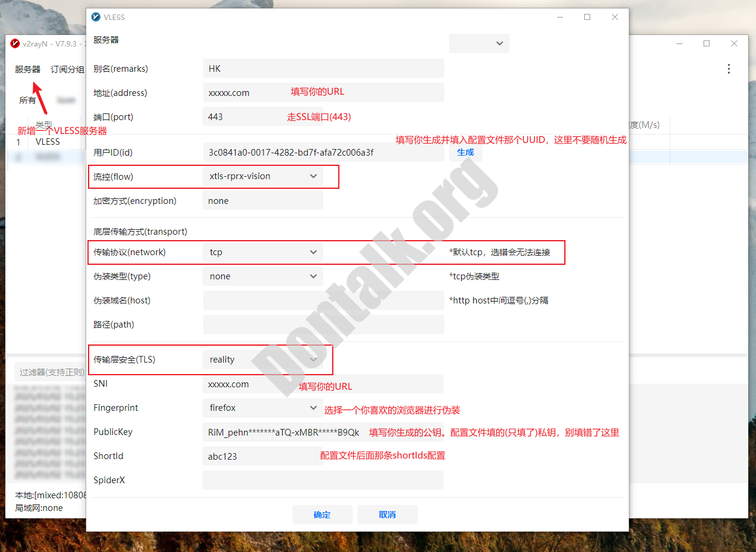
Task: Click the three-dot menu in v2rayN
Action: [x=728, y=69]
